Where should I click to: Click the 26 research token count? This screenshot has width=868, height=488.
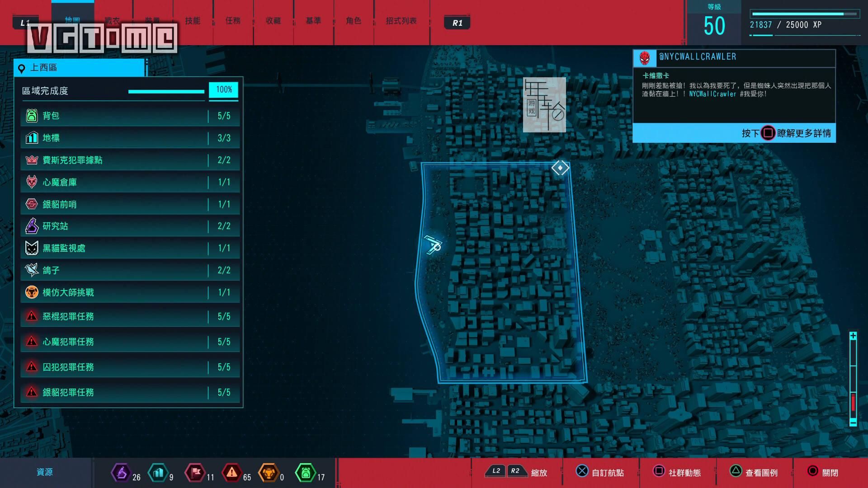pyautogui.click(x=137, y=477)
